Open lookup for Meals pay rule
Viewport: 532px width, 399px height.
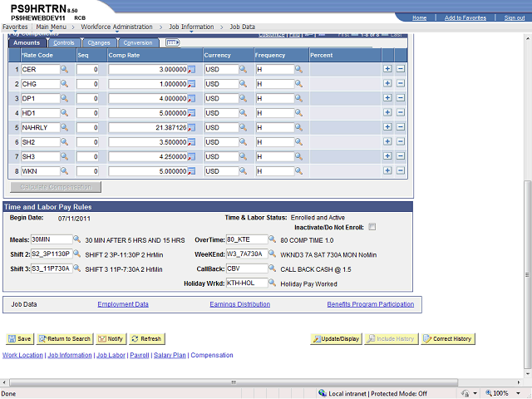tap(77, 239)
